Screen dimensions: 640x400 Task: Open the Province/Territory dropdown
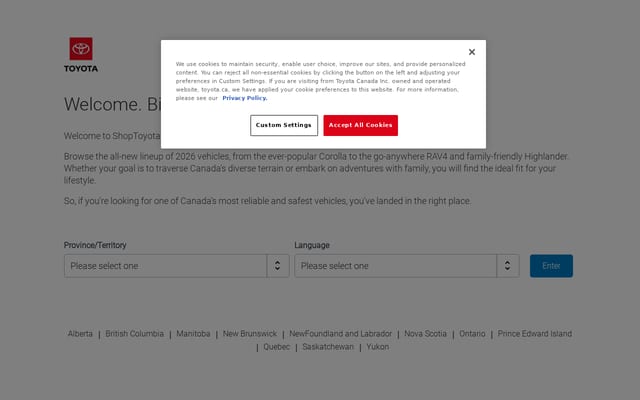(176, 266)
